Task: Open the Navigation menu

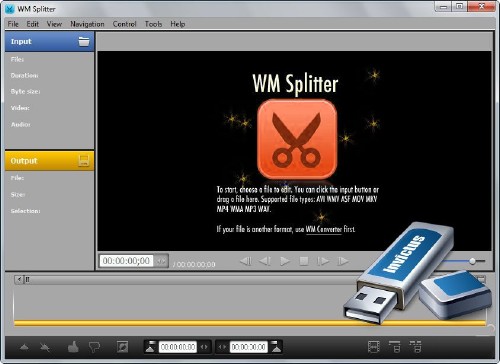Action: (x=87, y=24)
